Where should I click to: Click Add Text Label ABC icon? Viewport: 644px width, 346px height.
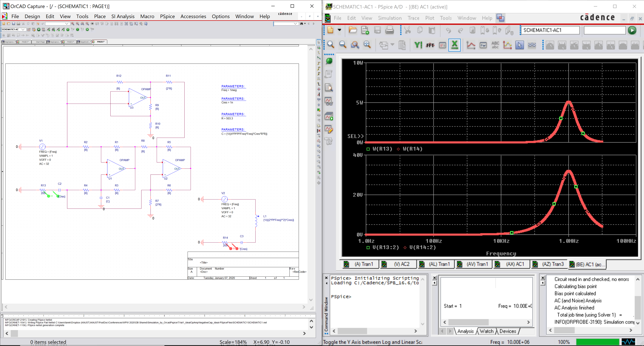tap(495, 45)
